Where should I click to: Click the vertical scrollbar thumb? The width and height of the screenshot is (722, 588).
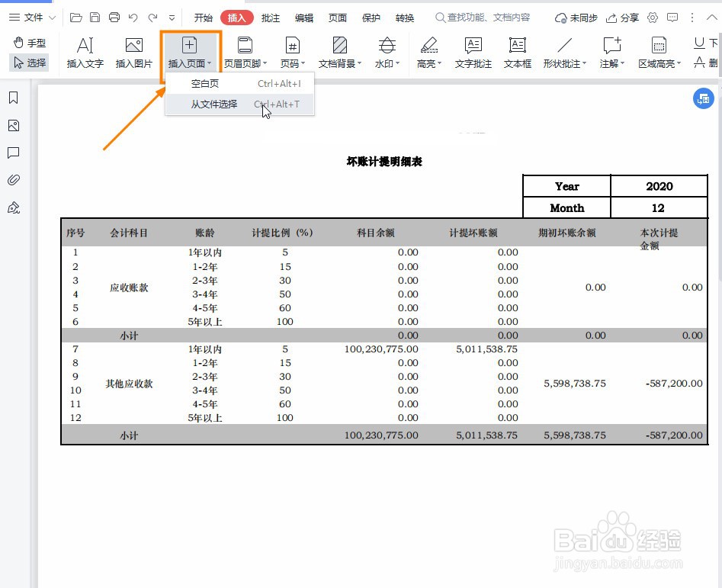[x=720, y=182]
